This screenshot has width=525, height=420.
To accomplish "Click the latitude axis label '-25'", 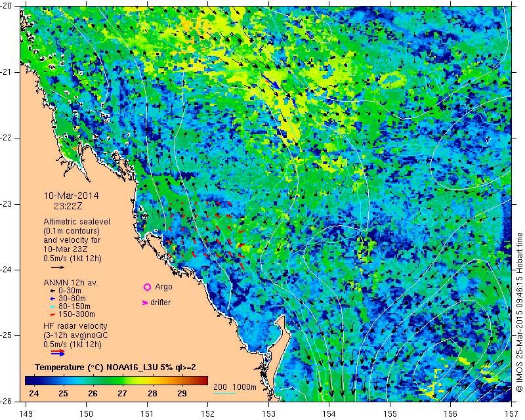I will 6,335.
